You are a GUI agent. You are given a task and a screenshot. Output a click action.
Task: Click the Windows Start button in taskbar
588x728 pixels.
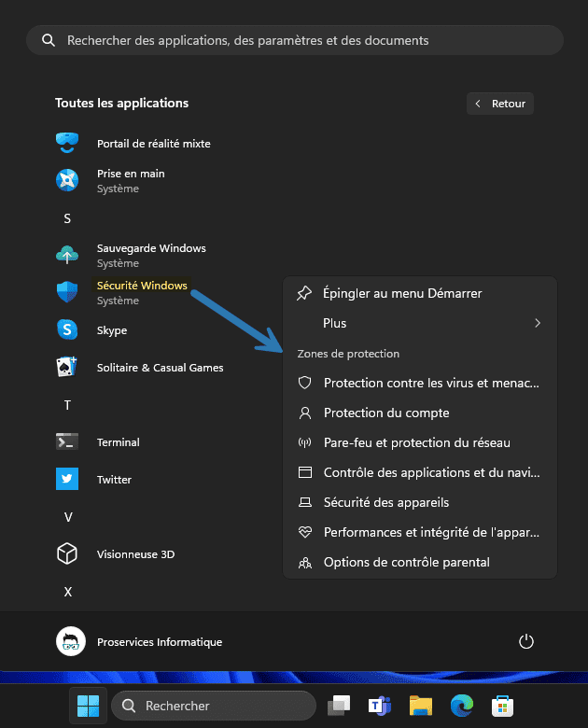click(x=88, y=706)
